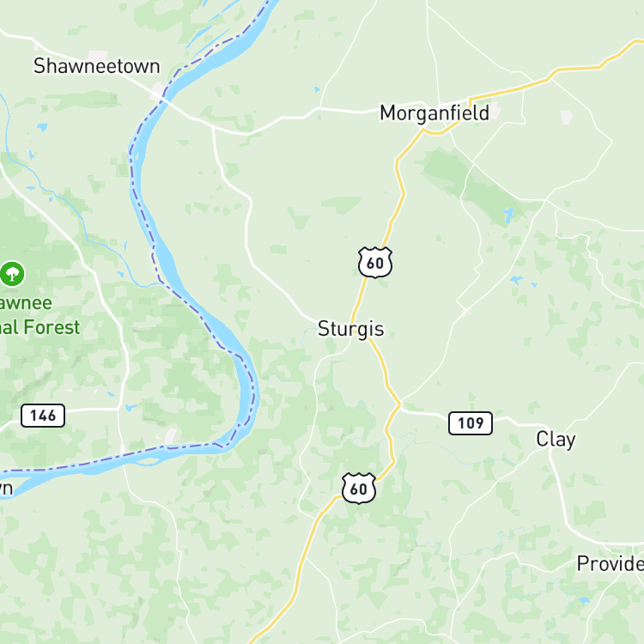Click the Shawnee National Forest park icon
This screenshot has width=644, height=644.
point(12,274)
